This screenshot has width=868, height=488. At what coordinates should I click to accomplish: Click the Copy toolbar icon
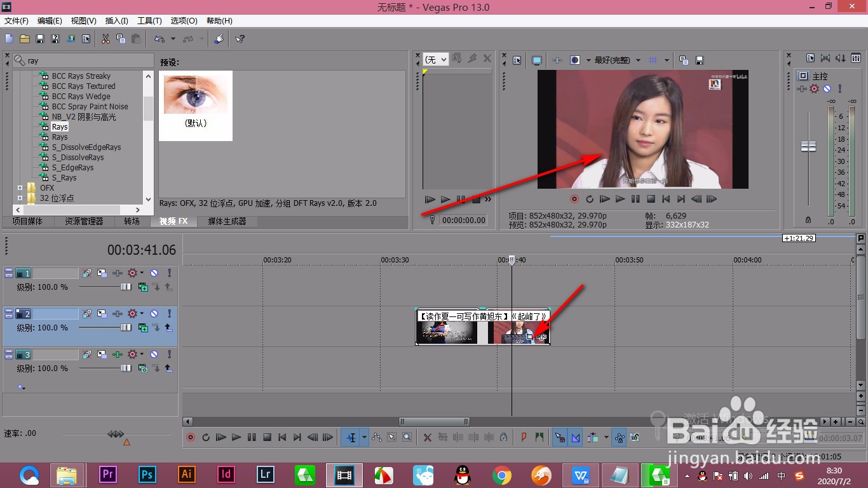click(x=121, y=39)
